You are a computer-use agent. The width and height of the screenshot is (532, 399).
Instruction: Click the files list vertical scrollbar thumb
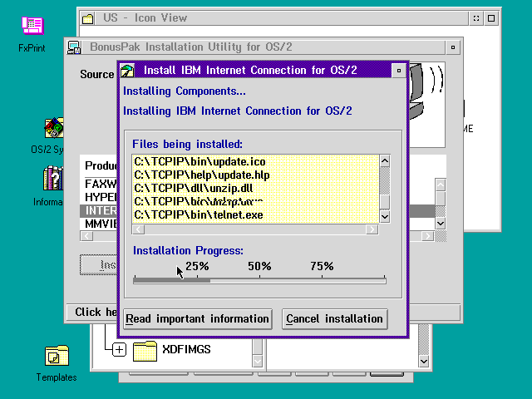click(x=384, y=201)
